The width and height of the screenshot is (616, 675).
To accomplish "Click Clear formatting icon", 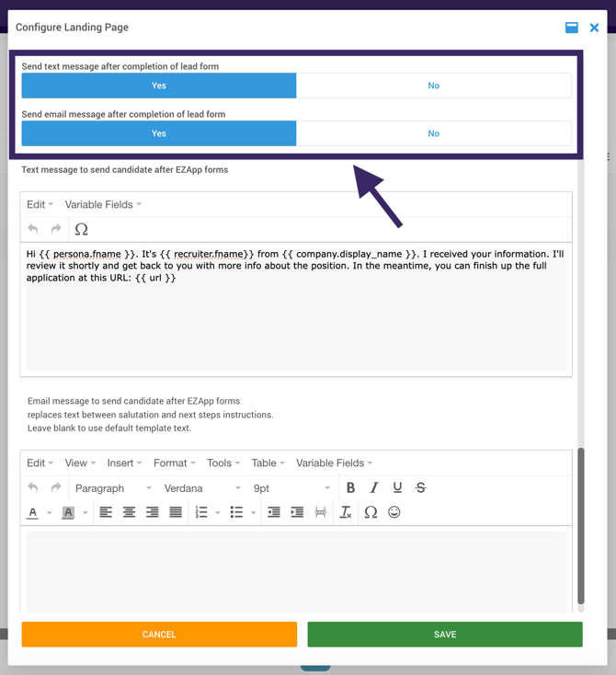I will 346,512.
